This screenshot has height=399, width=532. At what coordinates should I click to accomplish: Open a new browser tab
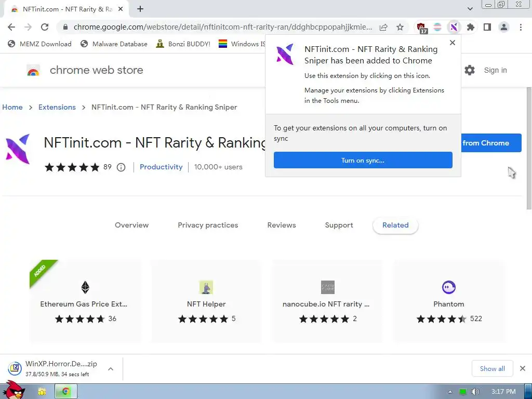140,9
